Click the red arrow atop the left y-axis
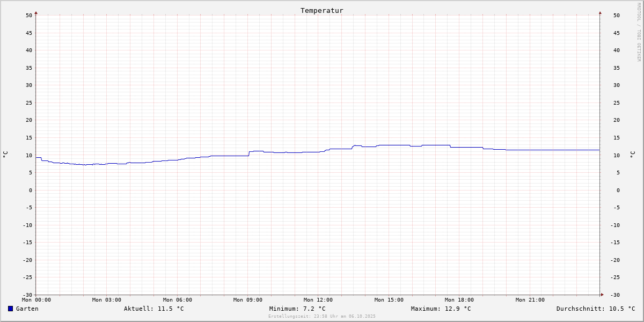644x322 pixels. [36, 12]
